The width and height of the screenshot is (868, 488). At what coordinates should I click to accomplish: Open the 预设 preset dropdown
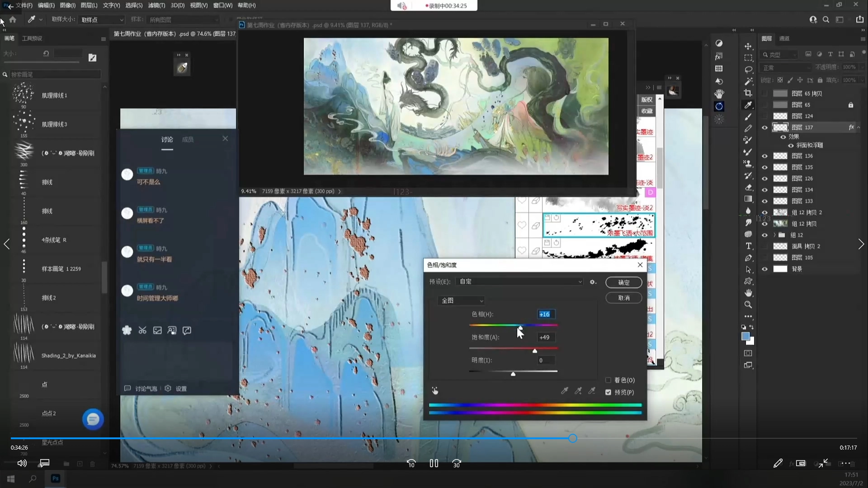[520, 282]
